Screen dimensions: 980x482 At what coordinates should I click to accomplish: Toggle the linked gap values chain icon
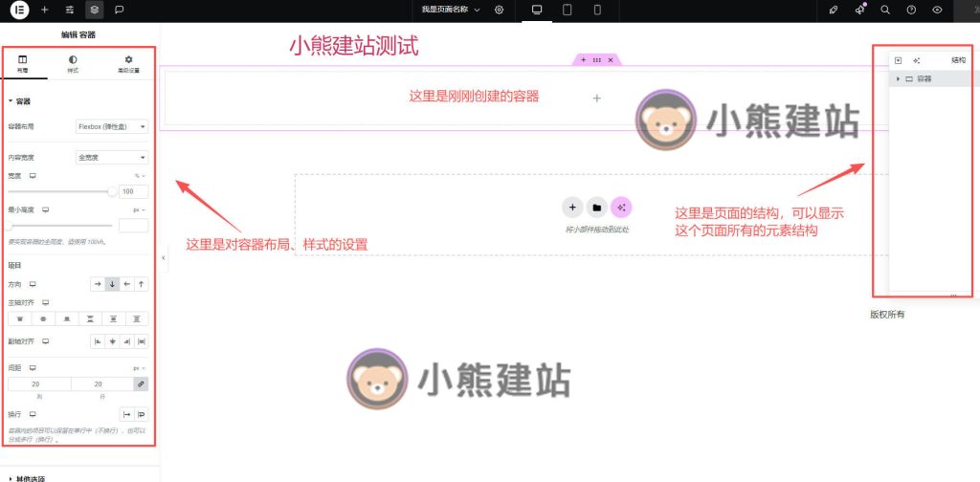coord(141,383)
